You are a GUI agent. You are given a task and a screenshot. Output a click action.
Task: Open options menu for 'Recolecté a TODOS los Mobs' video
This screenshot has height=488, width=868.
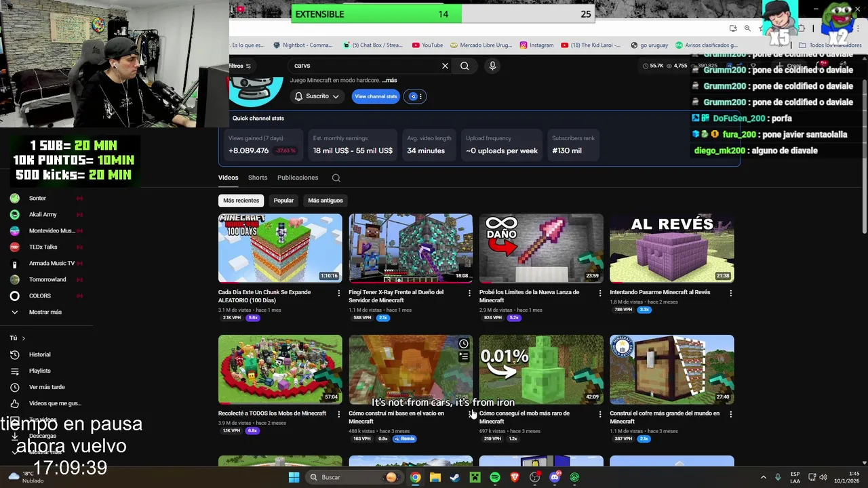tap(339, 413)
